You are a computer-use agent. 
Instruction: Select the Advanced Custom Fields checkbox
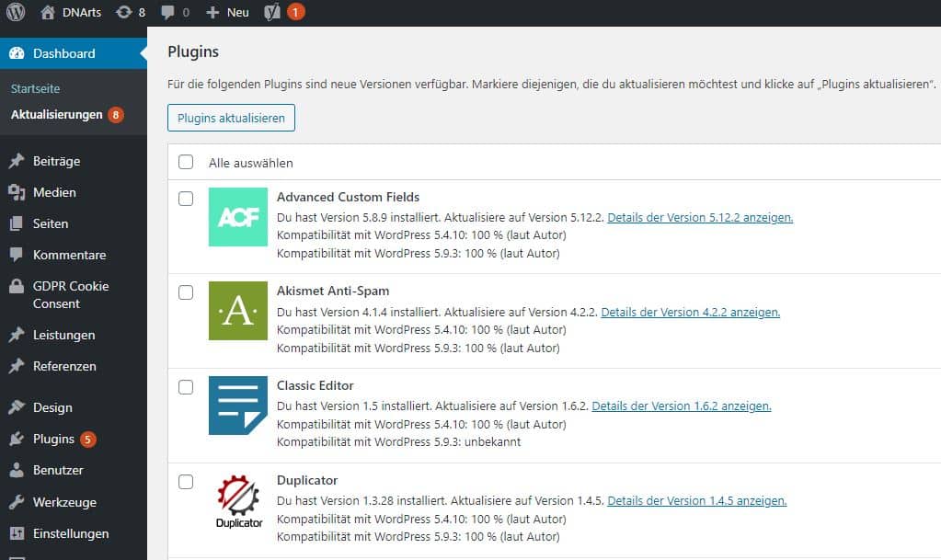[x=186, y=199]
